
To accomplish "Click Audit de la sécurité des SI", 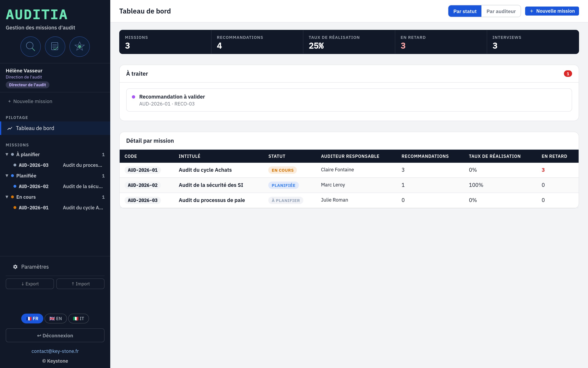I will [211, 185].
